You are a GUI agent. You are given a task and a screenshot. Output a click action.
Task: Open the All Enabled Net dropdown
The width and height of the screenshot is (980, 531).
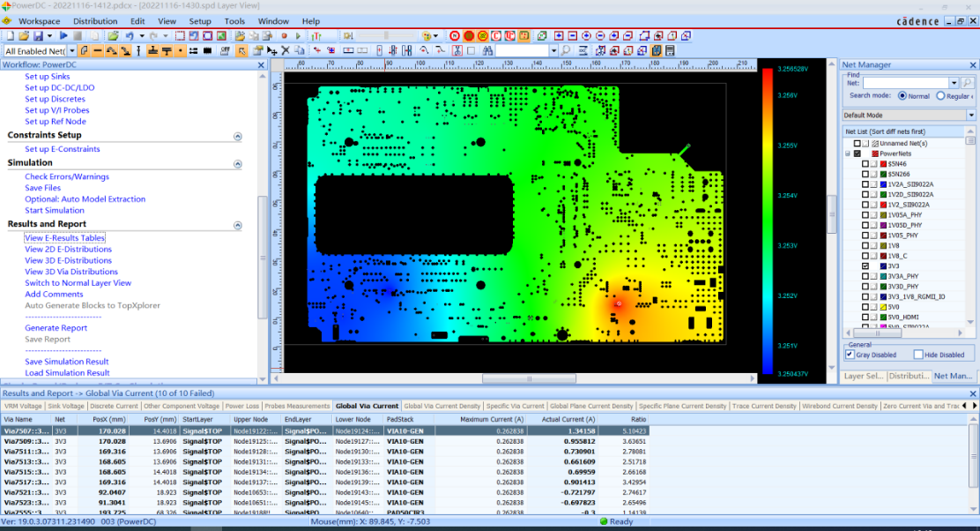tap(72, 50)
